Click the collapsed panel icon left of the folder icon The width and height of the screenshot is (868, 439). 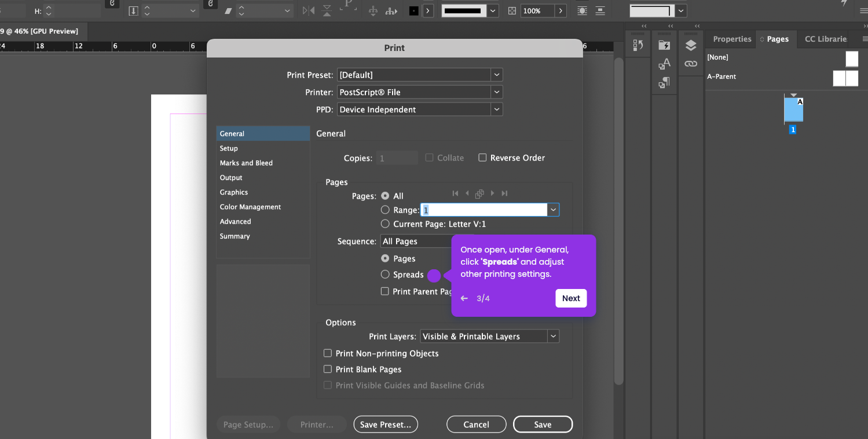pos(638,45)
